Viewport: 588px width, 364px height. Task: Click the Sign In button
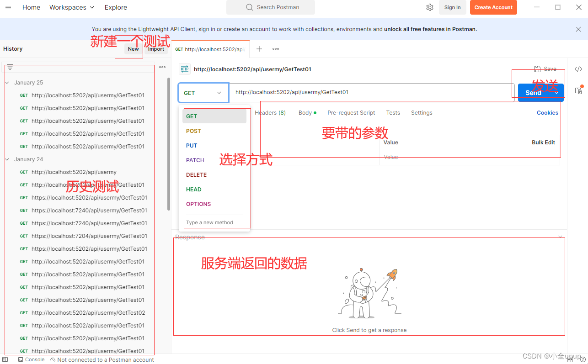[x=452, y=7]
